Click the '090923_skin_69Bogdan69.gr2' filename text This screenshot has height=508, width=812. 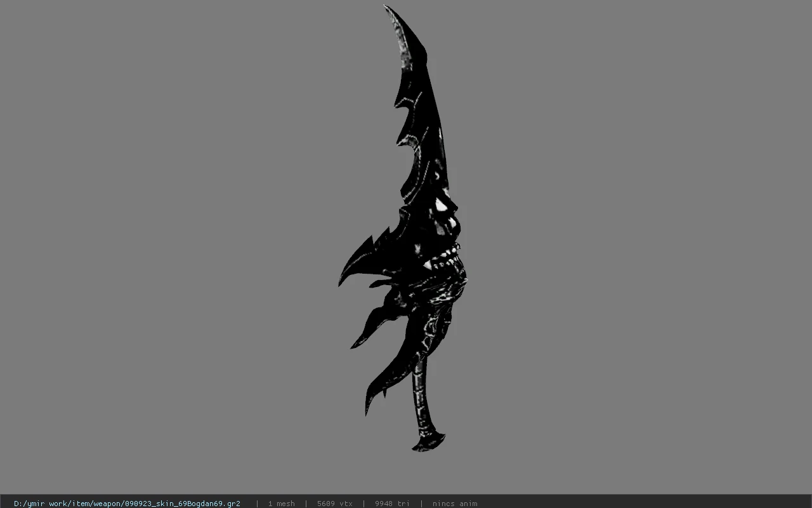182,504
